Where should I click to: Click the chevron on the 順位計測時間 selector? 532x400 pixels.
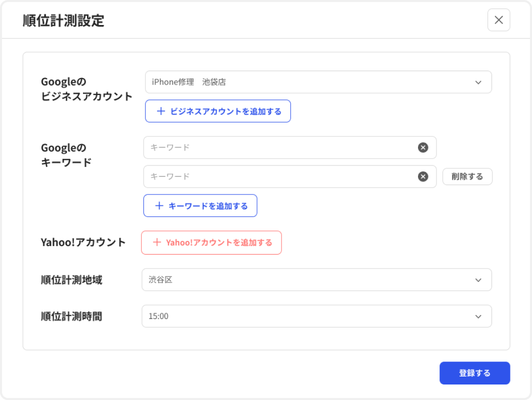(x=478, y=316)
